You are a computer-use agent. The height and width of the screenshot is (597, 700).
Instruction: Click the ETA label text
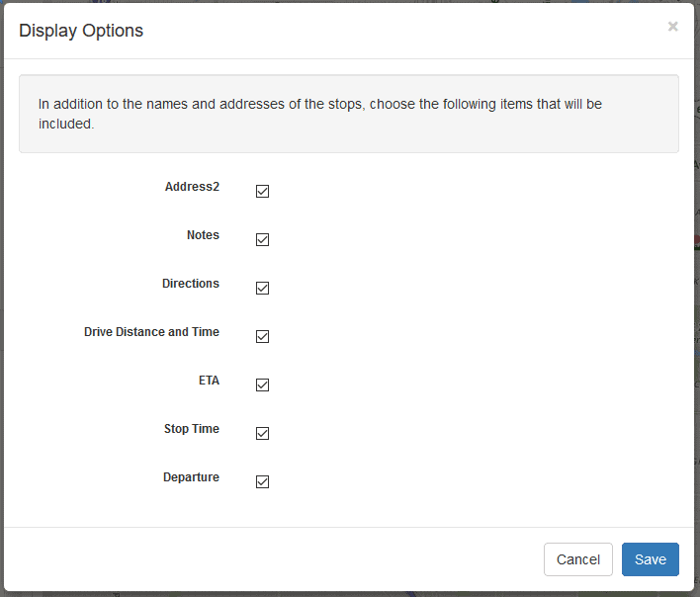point(209,381)
